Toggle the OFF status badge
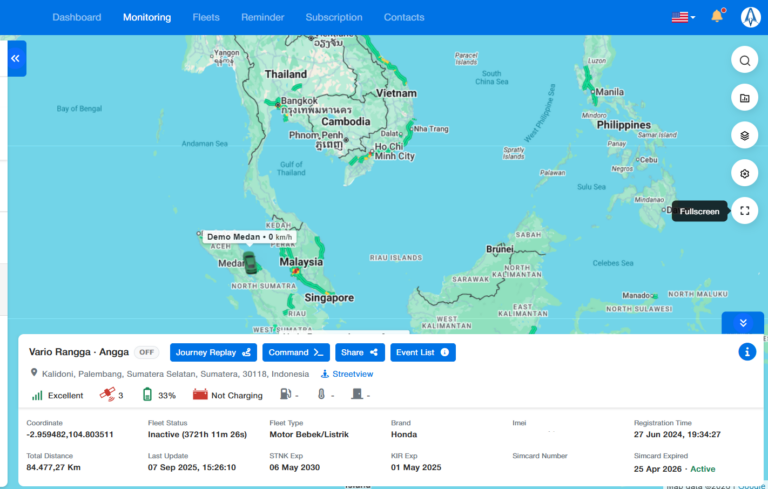768x489 pixels. click(147, 352)
